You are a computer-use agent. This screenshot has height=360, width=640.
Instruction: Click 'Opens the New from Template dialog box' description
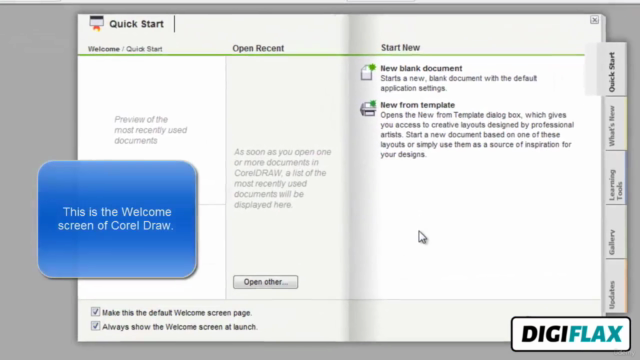(x=477, y=135)
